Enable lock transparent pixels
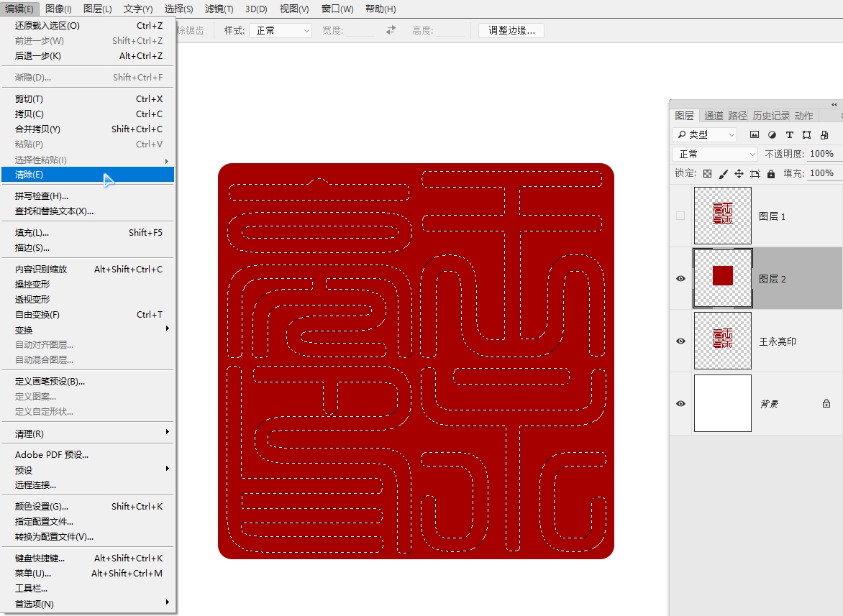 708,173
